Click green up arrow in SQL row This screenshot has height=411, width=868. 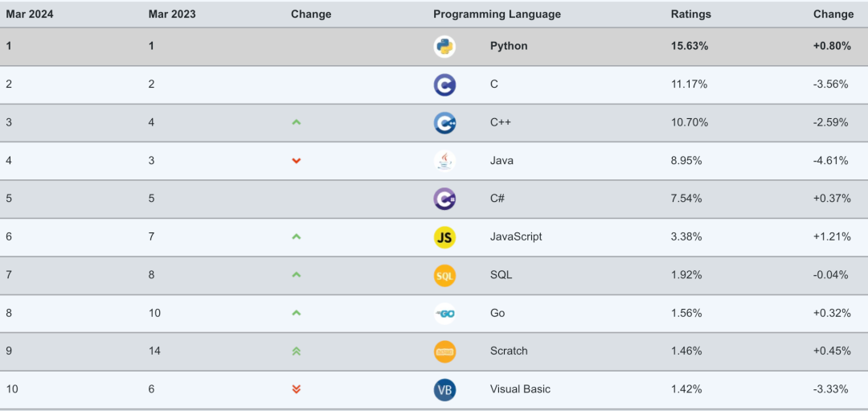point(296,275)
